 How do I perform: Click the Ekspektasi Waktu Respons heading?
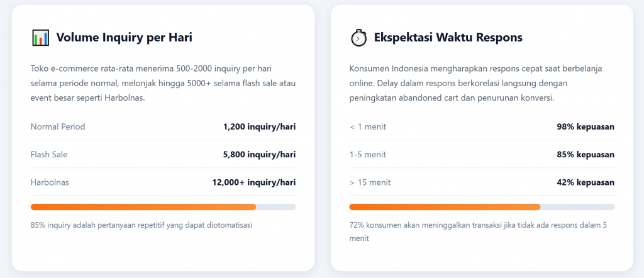point(448,38)
